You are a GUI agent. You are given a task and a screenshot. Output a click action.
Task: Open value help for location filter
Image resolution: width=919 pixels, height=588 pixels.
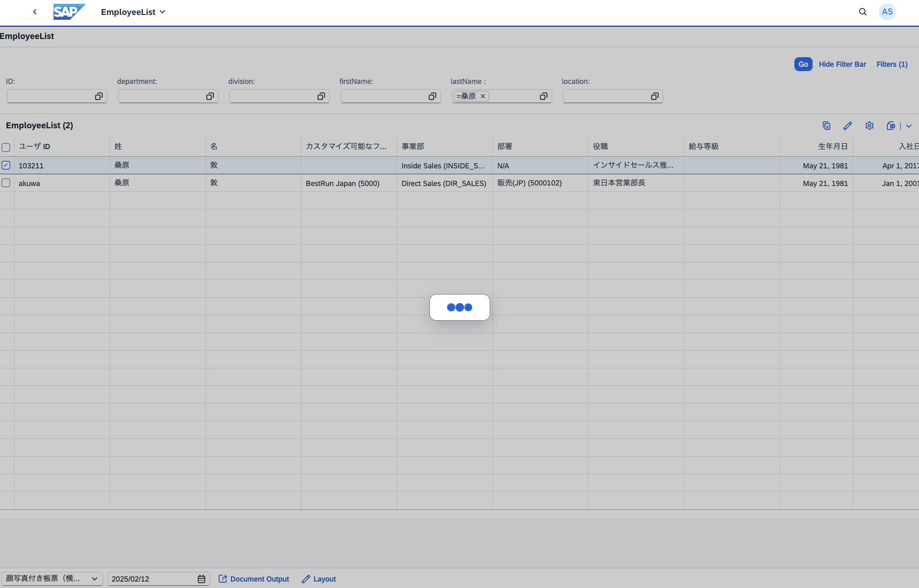(x=655, y=96)
